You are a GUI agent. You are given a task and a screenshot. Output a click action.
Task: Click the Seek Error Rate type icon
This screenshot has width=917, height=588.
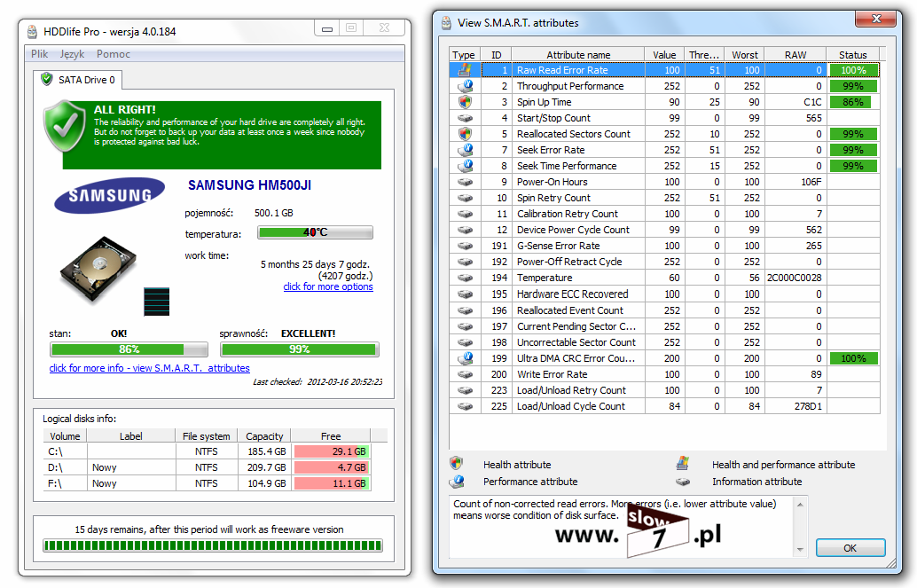click(466, 150)
